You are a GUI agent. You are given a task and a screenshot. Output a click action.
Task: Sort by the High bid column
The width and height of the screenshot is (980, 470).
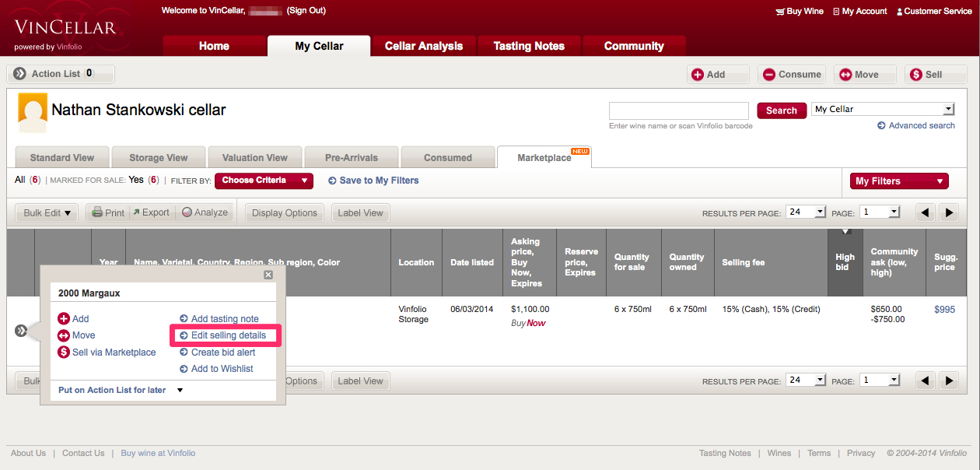tap(845, 262)
